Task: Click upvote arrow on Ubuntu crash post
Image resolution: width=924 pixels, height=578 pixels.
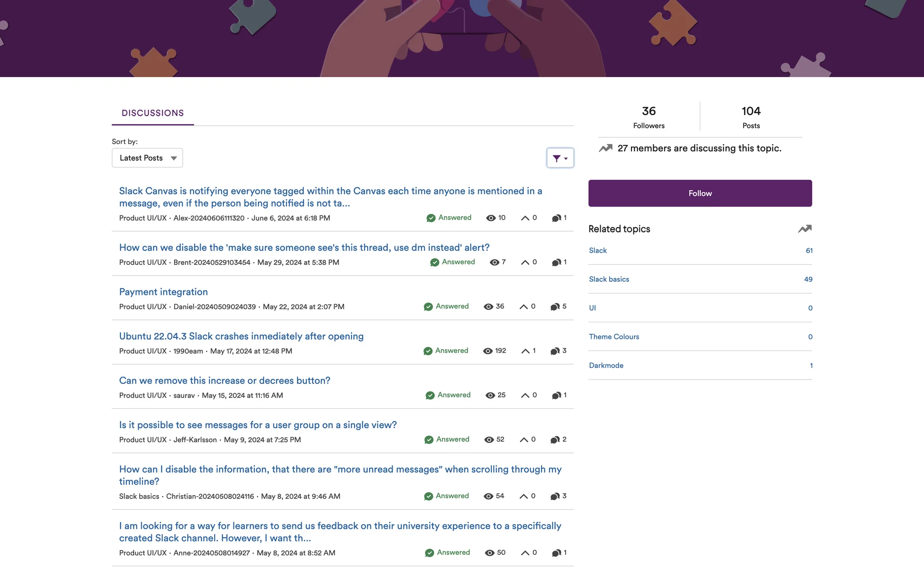Action: [525, 351]
